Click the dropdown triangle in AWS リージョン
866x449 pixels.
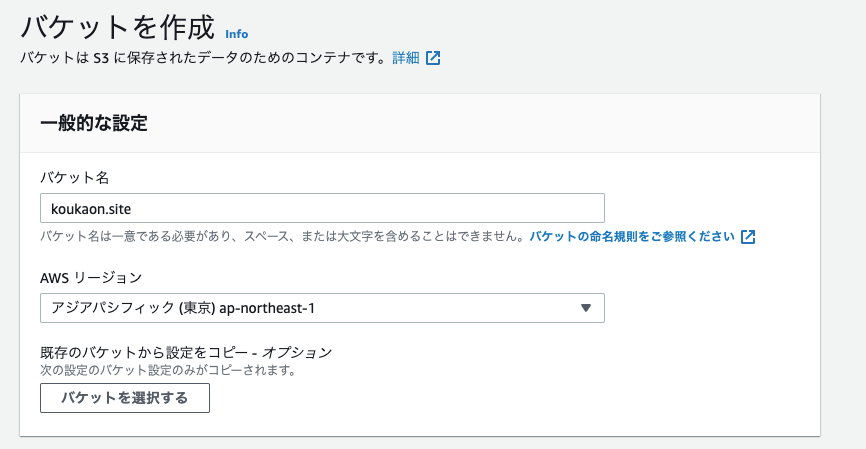586,308
